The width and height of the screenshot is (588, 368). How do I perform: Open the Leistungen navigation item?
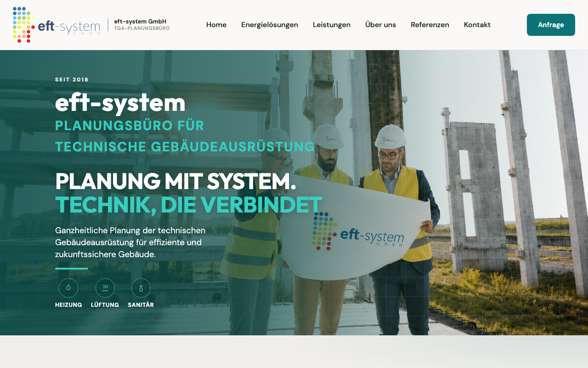coord(332,25)
